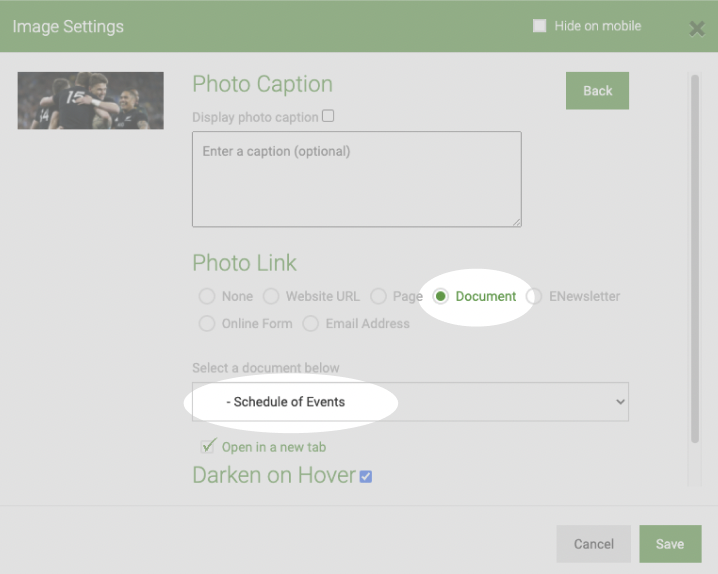
Task: Select the Document radio button
Action: click(x=441, y=296)
